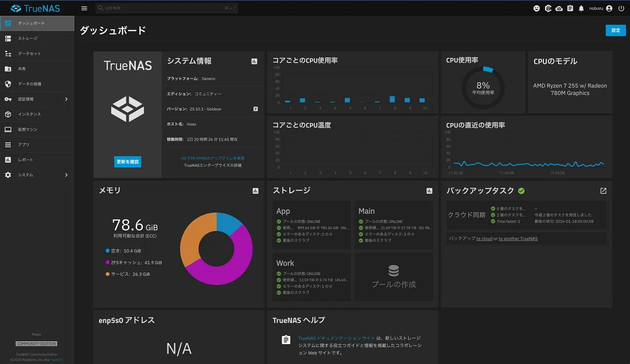Open feedback via the smiley face icon
The image size is (630, 364).
coord(536,8)
